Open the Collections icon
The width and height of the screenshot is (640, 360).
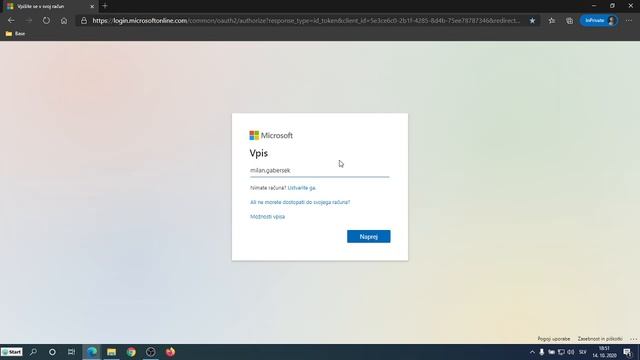(x=569, y=20)
